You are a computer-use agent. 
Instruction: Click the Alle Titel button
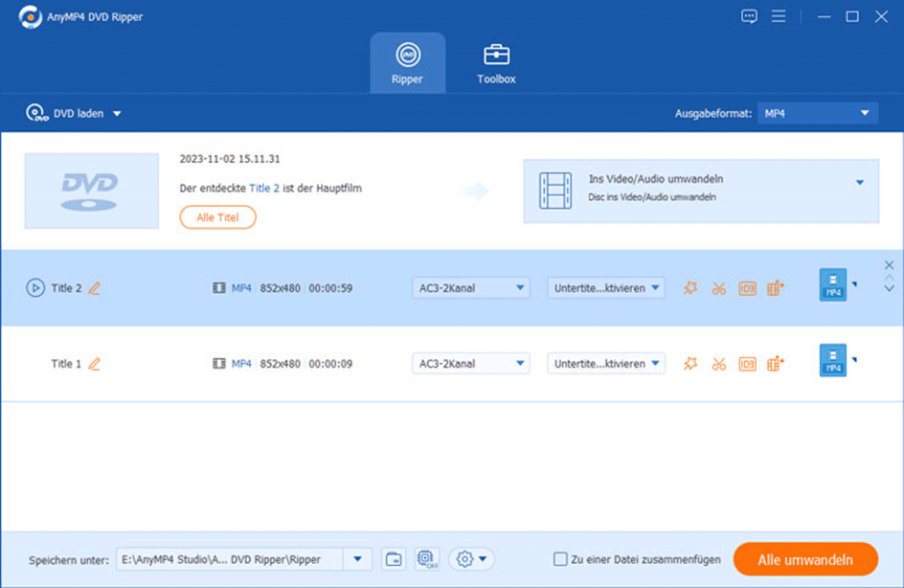pos(217,217)
